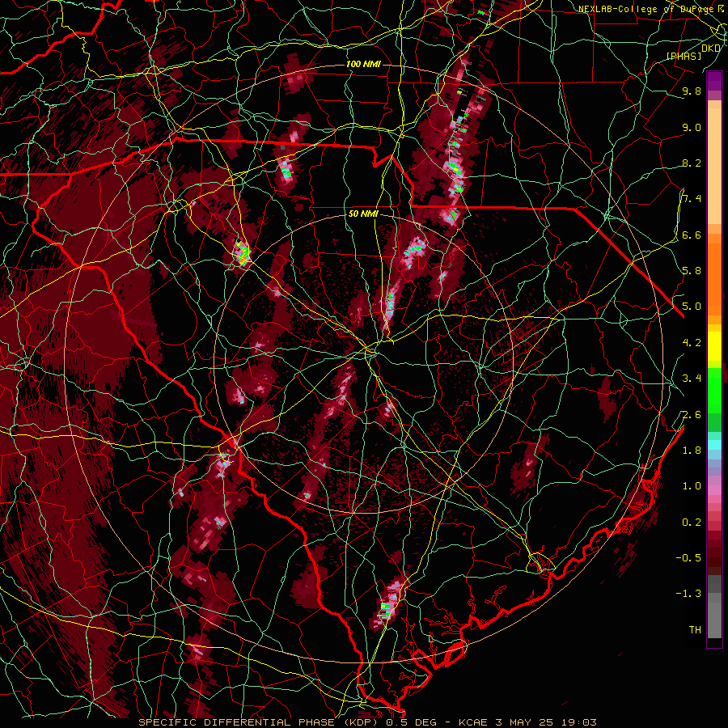Image resolution: width=728 pixels, height=728 pixels.
Task: Click the 1.0 value on the legend
Action: coord(692,486)
